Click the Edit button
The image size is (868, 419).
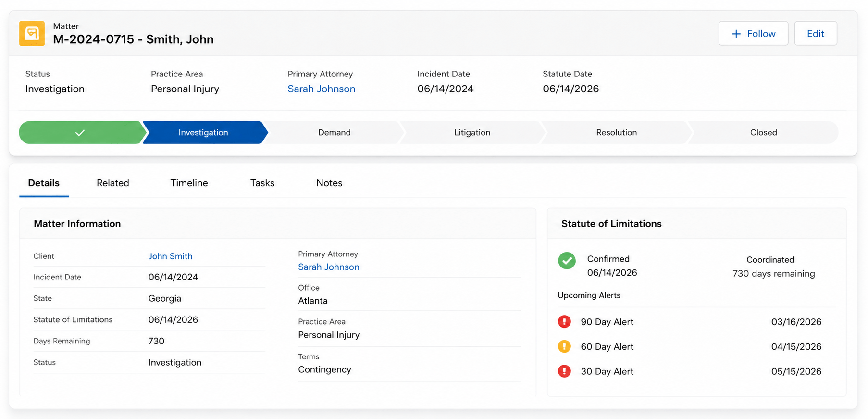click(816, 34)
